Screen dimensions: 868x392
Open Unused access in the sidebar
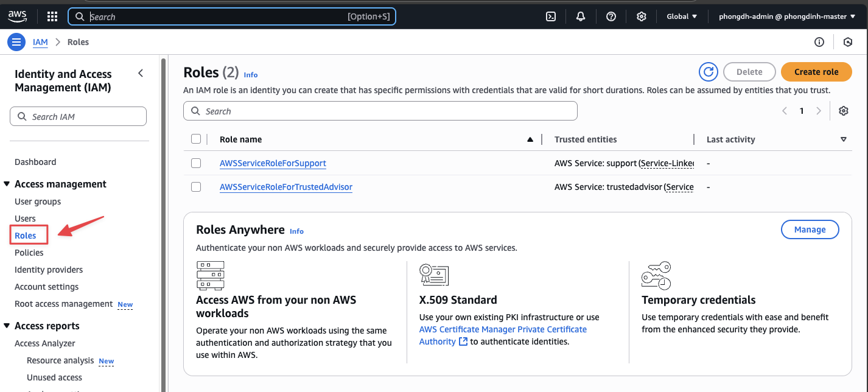coord(54,377)
